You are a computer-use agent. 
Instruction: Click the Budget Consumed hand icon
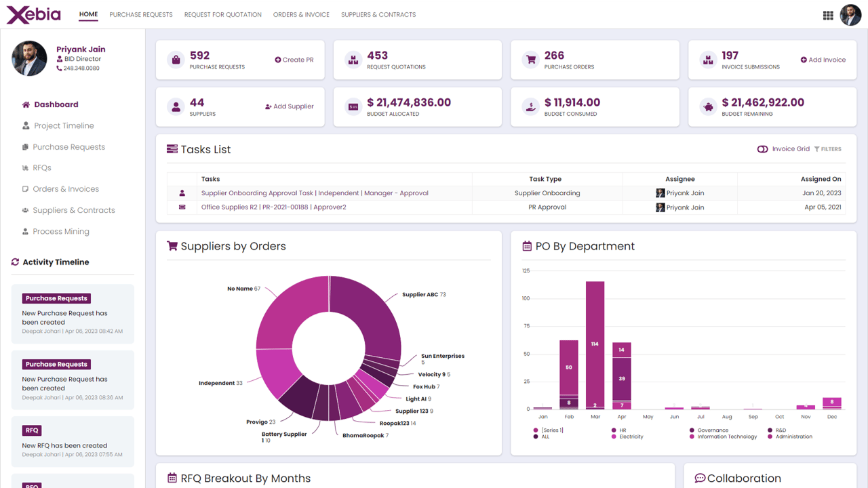coord(531,106)
